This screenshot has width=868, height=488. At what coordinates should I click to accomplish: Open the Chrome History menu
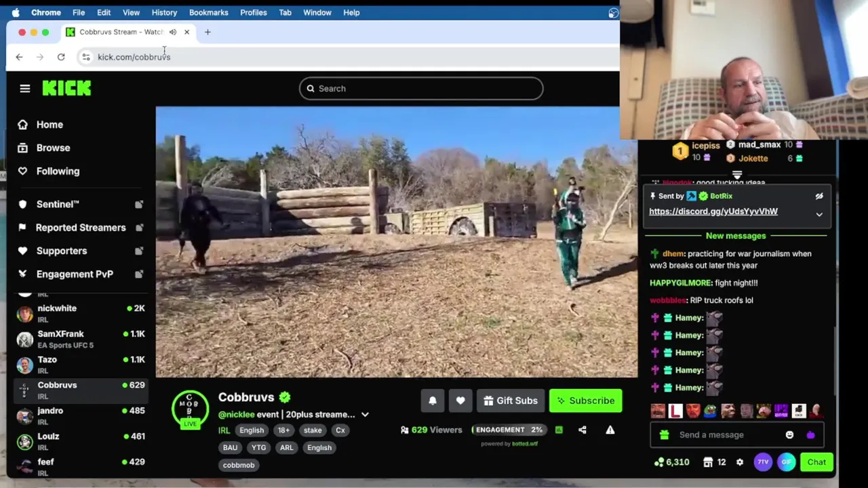coord(164,12)
